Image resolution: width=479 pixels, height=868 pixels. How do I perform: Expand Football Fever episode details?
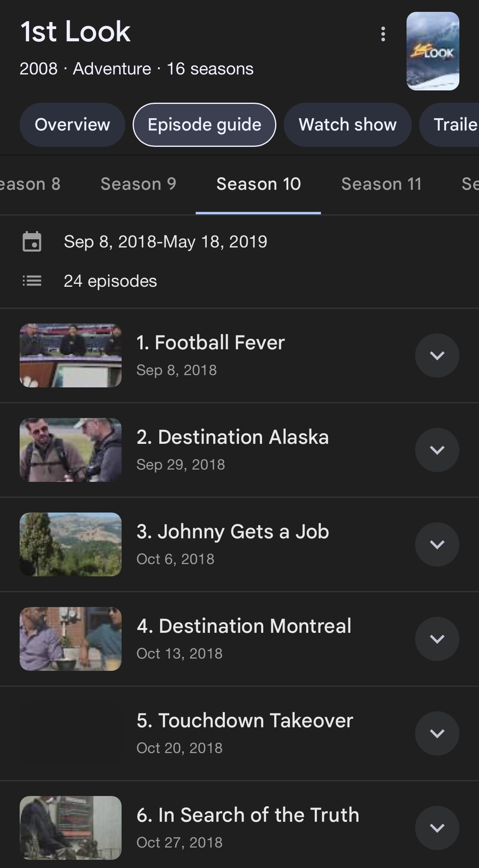[437, 355]
